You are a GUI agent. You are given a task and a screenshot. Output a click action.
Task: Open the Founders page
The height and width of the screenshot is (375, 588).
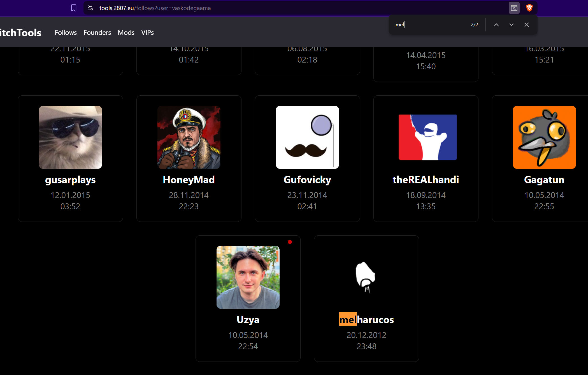(97, 33)
